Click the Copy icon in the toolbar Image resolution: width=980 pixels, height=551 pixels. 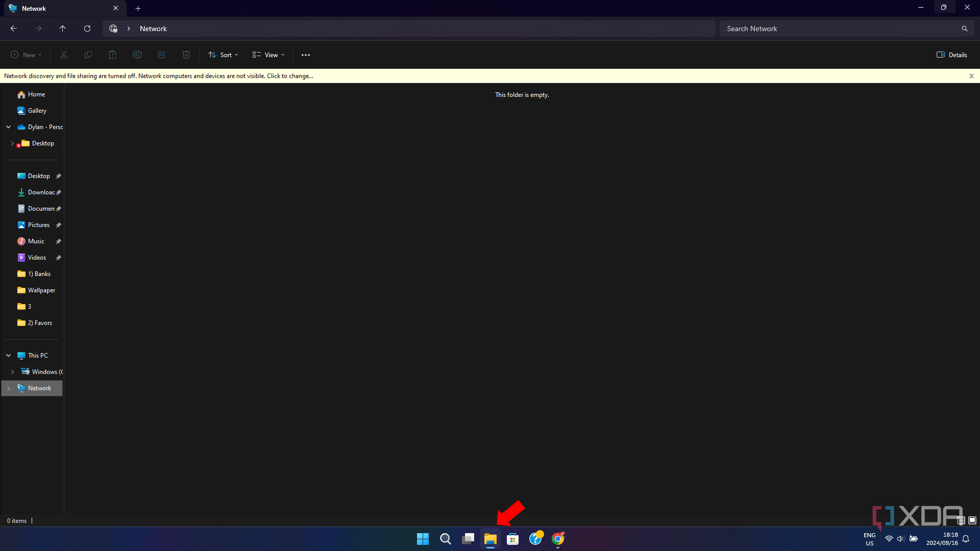[88, 55]
